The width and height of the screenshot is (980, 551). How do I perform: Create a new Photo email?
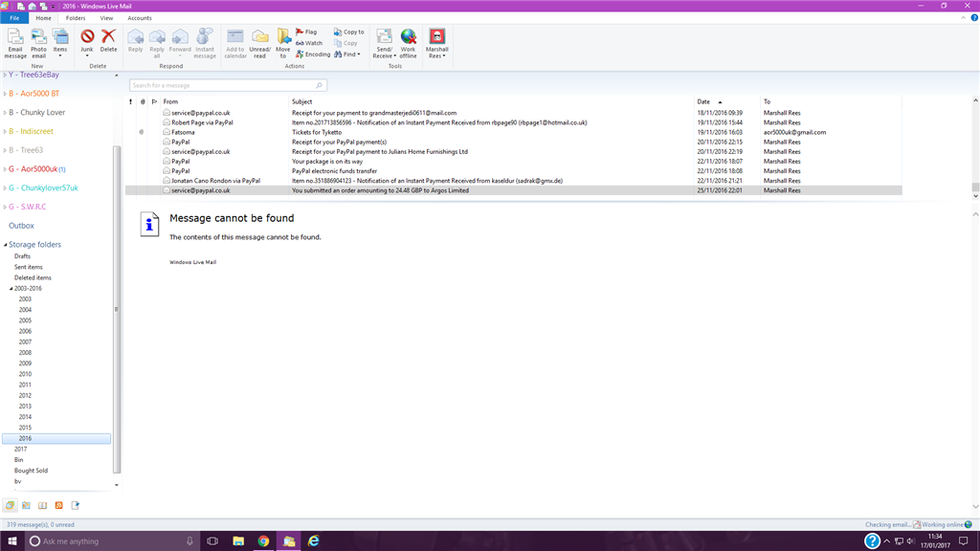(38, 44)
